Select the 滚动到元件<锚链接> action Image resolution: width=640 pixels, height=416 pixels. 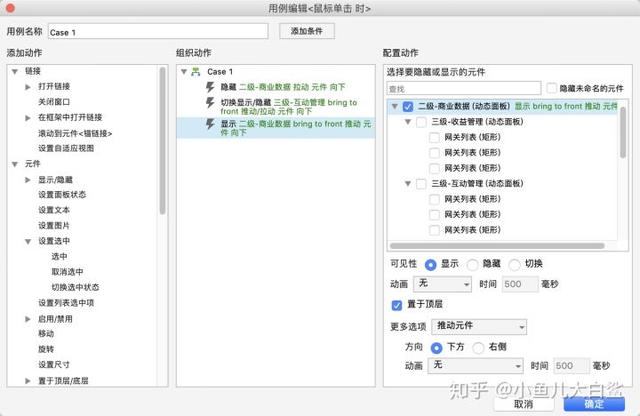[x=75, y=133]
